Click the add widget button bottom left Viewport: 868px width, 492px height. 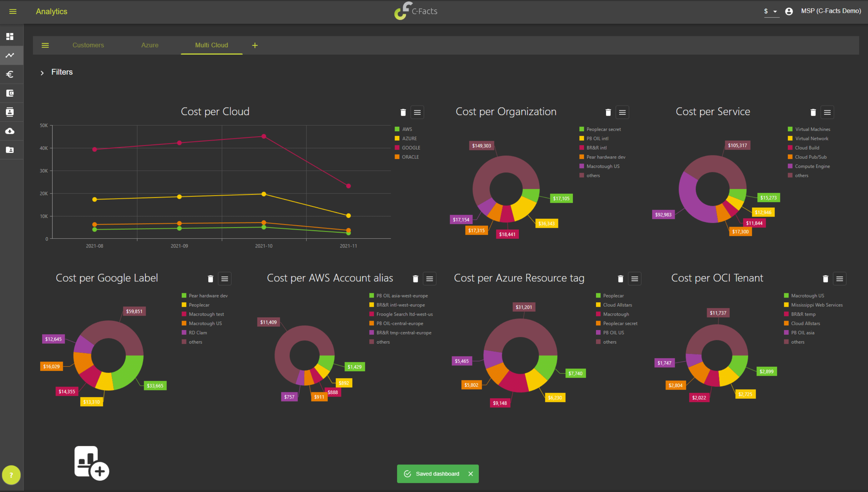click(x=92, y=462)
